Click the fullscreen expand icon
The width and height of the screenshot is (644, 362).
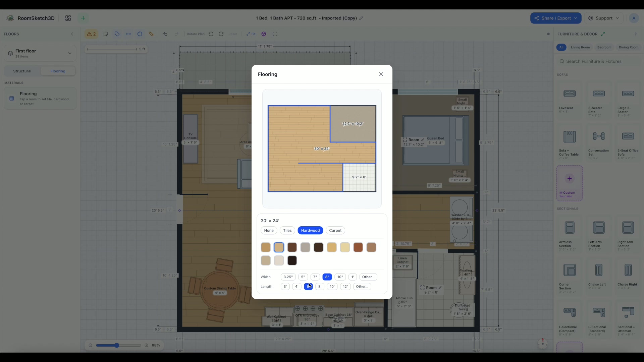point(275,34)
